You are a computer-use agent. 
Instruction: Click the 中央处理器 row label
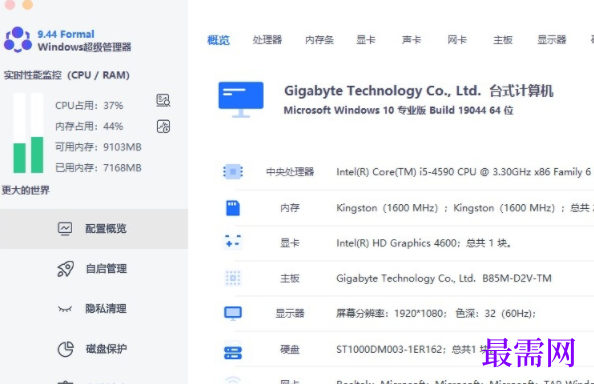(290, 172)
